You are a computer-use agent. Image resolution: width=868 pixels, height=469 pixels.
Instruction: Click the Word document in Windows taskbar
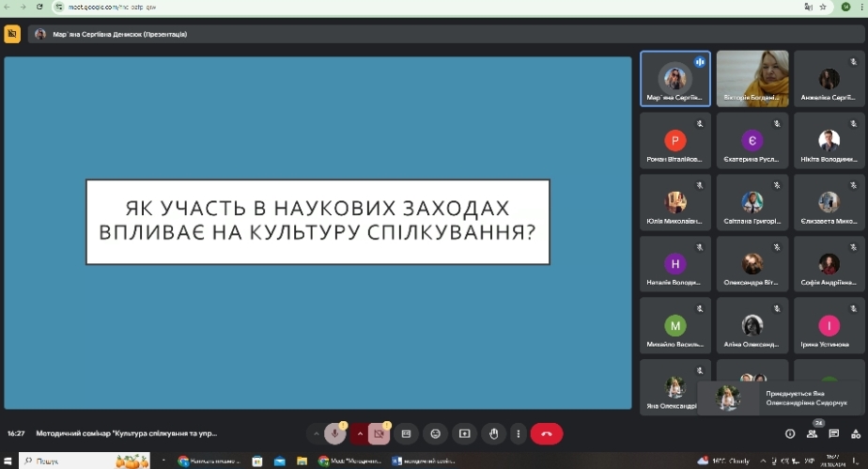(424, 461)
